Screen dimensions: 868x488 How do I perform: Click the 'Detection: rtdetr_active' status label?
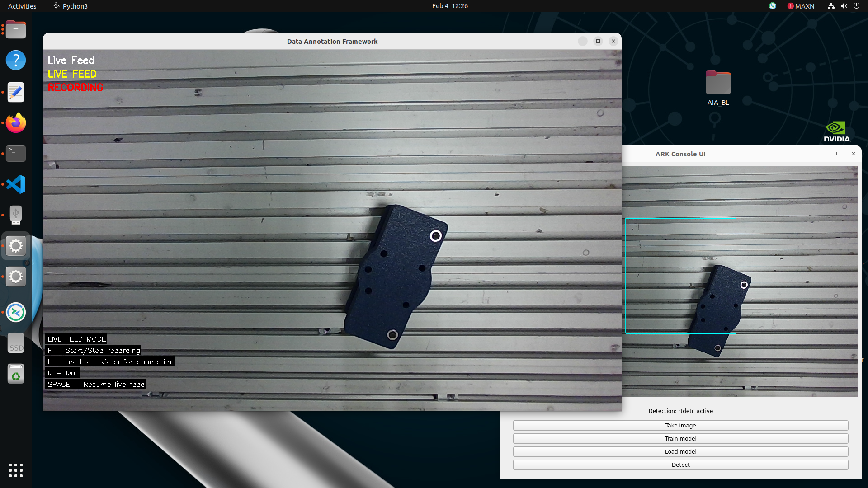pos(680,411)
